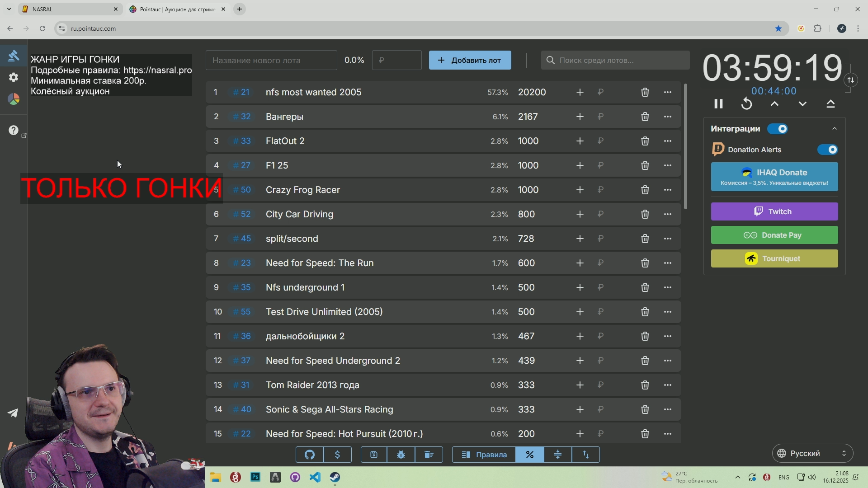Open the settings gear in the sidebar
Image resolution: width=868 pixels, height=488 pixels.
[14, 77]
